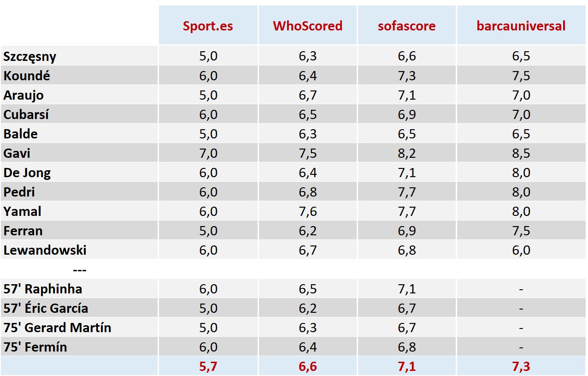Select the Cubarsí name cell

pyautogui.click(x=26, y=114)
